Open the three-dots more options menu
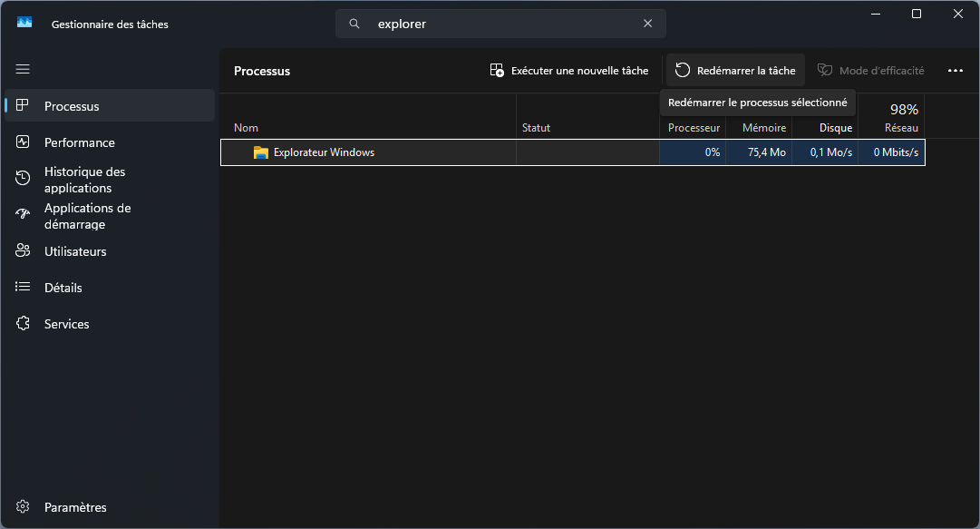This screenshot has height=529, width=980. point(955,71)
